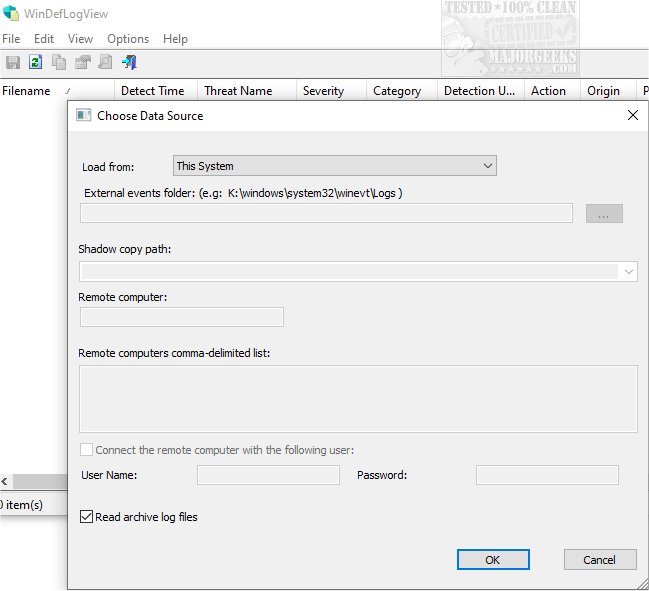
Task: Click the Remote computer input field
Action: click(182, 317)
